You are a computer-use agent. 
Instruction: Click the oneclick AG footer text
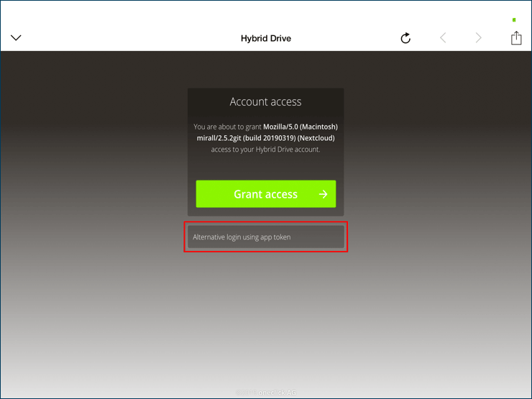(x=278, y=393)
